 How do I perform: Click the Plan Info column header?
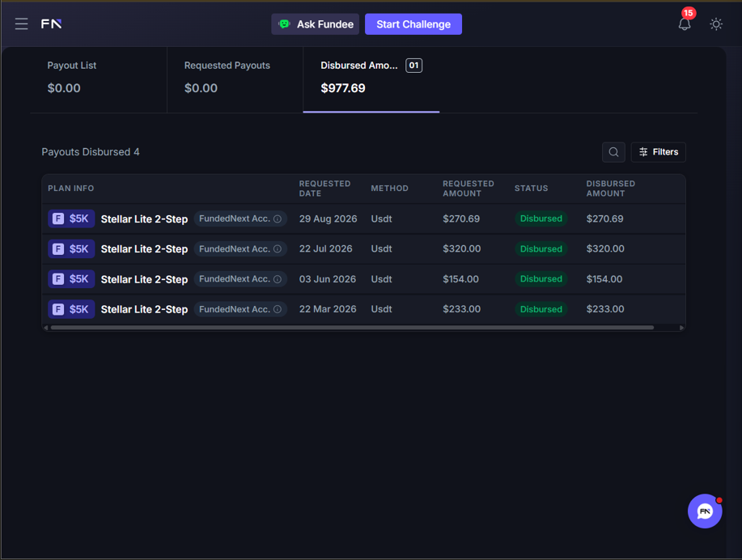71,189
